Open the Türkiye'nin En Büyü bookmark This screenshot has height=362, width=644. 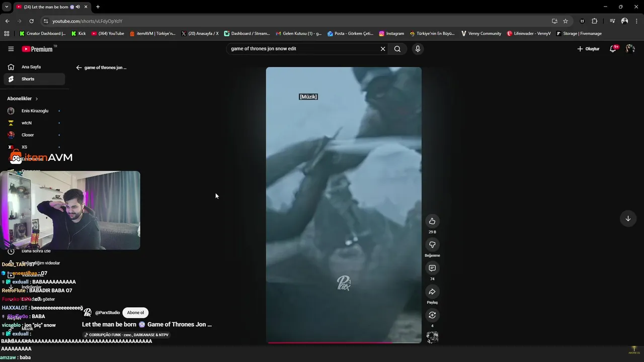432,34
